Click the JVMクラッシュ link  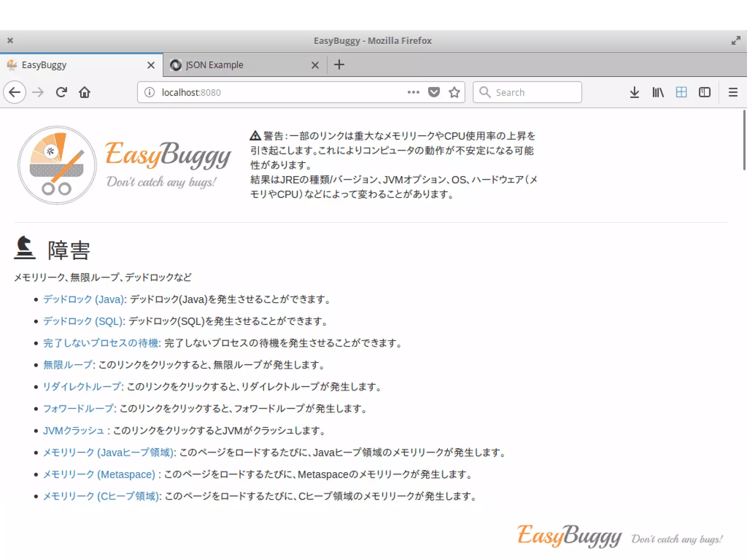click(74, 431)
